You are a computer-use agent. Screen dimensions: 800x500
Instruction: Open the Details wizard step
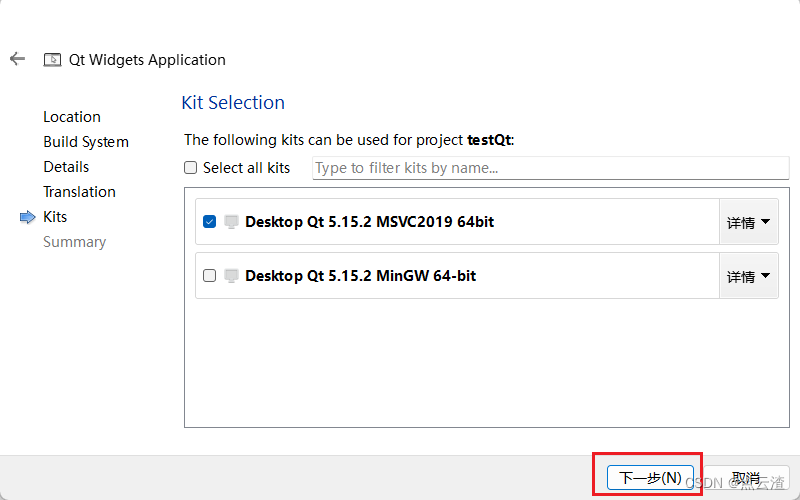pos(66,167)
